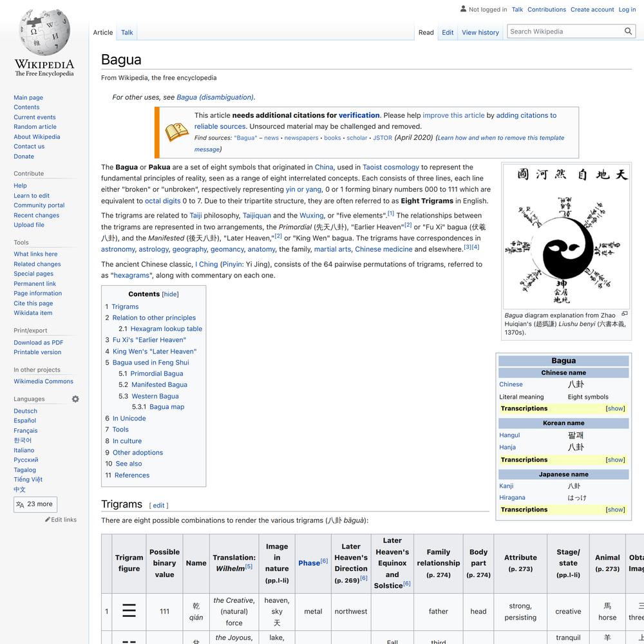
Task: Open the Phase table header link
Action: 309,563
